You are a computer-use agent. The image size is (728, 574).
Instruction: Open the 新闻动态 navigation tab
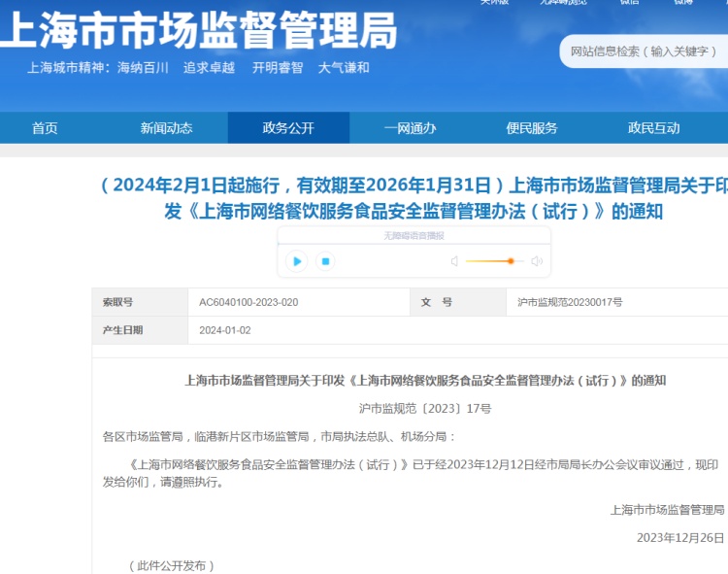pos(166,128)
